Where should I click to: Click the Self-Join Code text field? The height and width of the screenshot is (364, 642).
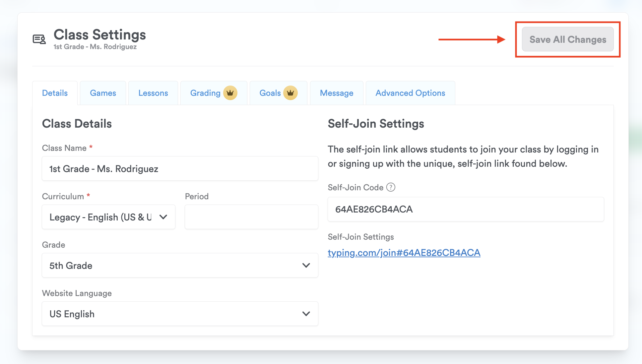466,209
